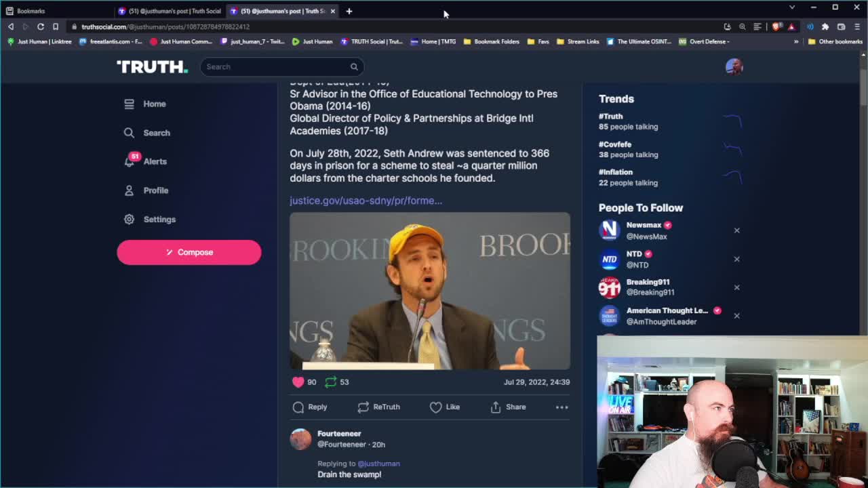Open the Breaking911 account avatar
The height and width of the screenshot is (488, 868).
pos(609,287)
